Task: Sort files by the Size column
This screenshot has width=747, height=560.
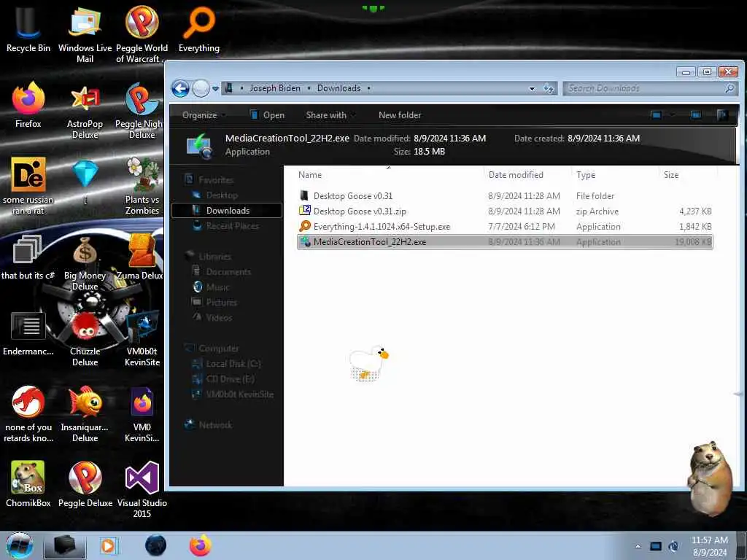Action: coord(688,175)
